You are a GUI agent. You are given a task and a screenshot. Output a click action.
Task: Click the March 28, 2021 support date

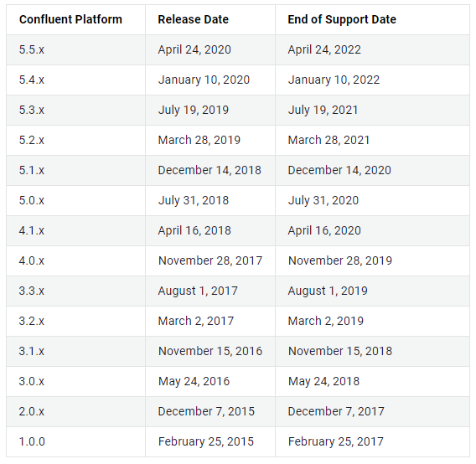329,140
